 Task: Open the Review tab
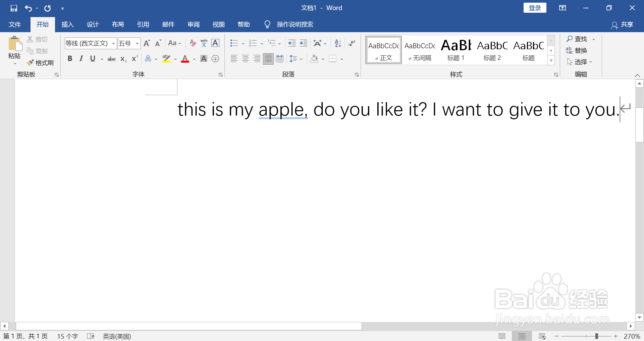193,24
